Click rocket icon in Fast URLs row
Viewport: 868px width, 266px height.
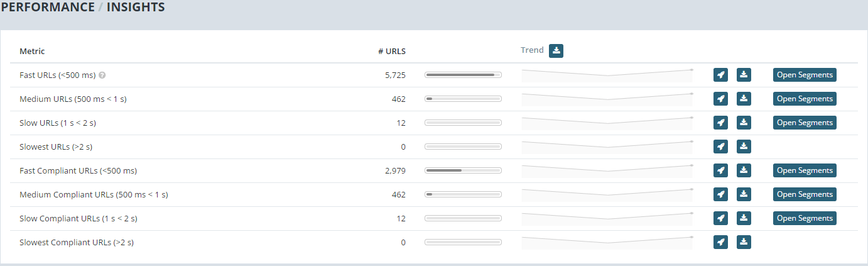(720, 75)
